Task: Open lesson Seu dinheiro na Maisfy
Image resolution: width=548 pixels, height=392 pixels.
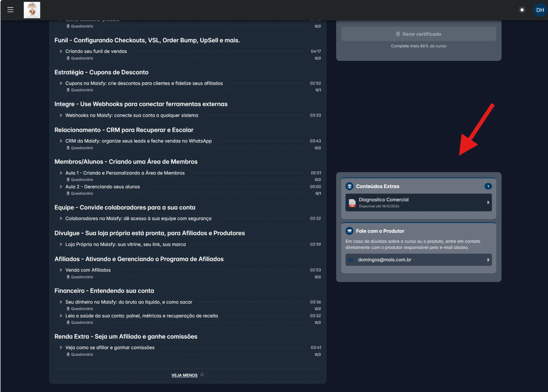Action: (x=129, y=302)
